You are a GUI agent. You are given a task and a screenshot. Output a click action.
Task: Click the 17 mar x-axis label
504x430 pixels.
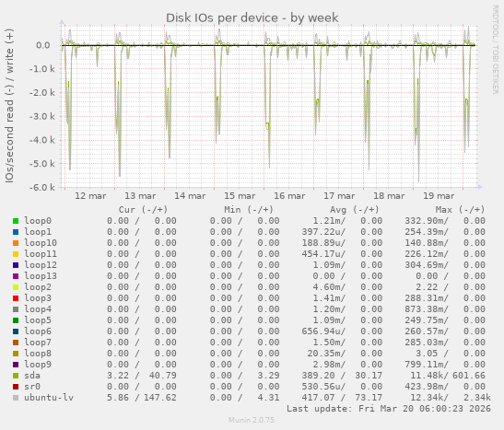(339, 196)
